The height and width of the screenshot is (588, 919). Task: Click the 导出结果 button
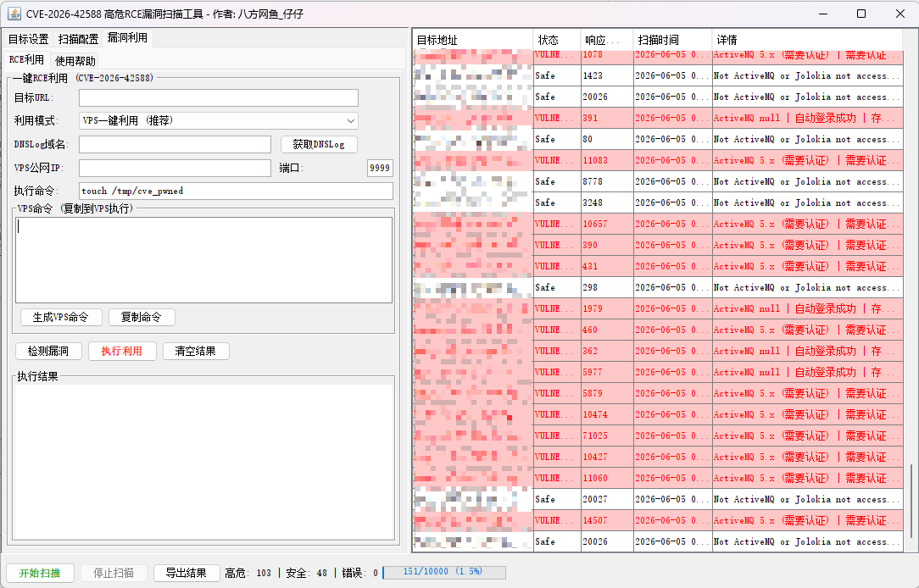click(186, 573)
